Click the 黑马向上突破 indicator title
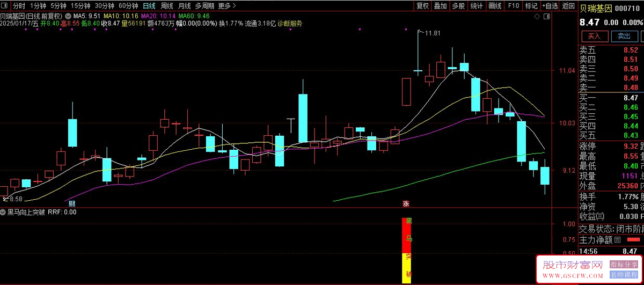Viewport: 644px width, 285px height. [x=26, y=212]
